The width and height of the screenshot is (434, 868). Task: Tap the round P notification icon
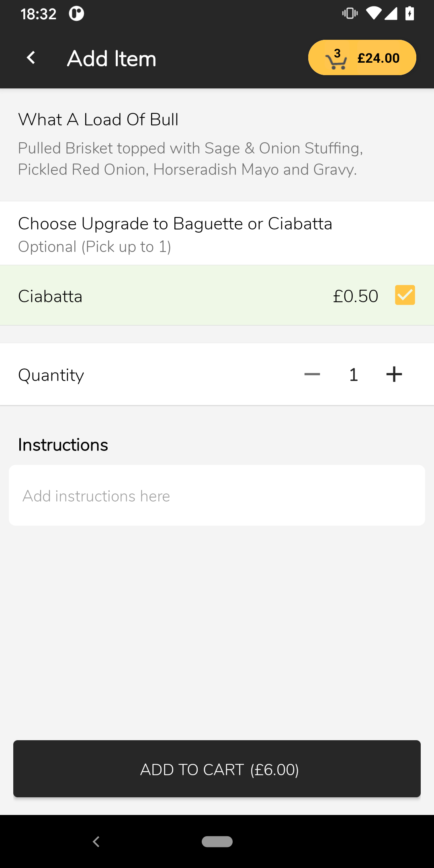(76, 14)
